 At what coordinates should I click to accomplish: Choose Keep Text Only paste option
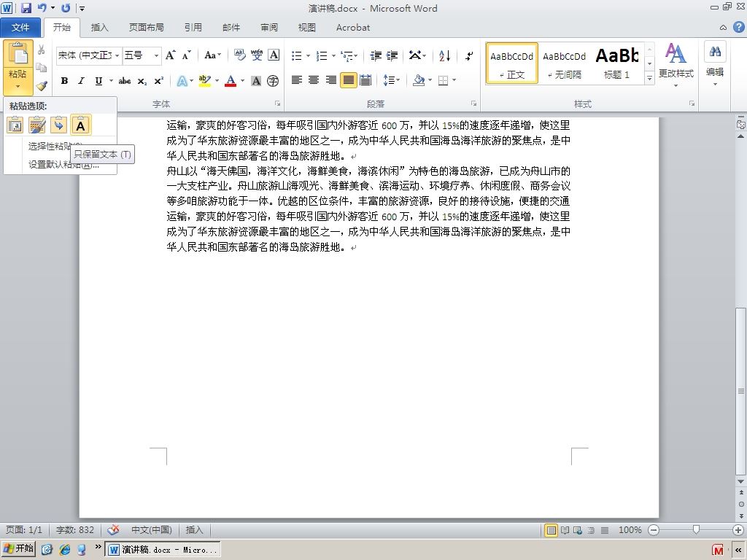point(80,125)
